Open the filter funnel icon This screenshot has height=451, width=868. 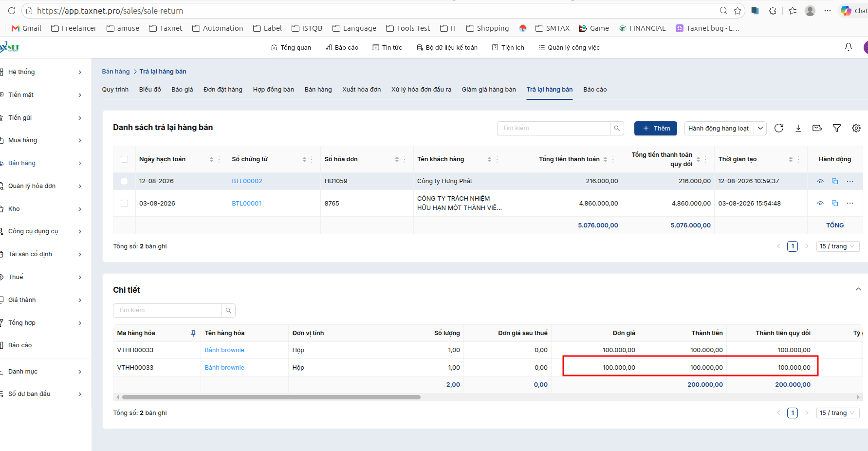(837, 128)
